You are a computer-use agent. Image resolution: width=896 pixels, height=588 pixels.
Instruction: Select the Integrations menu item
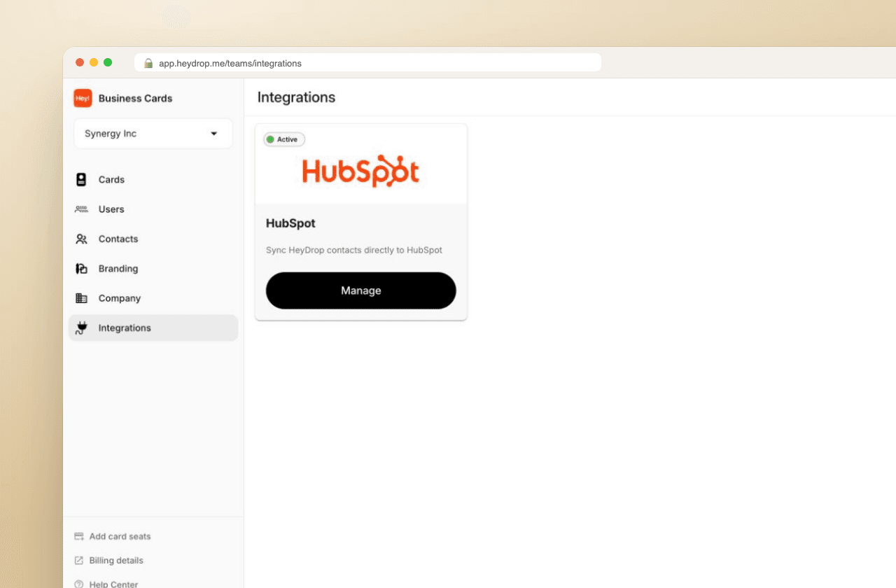[x=153, y=328]
